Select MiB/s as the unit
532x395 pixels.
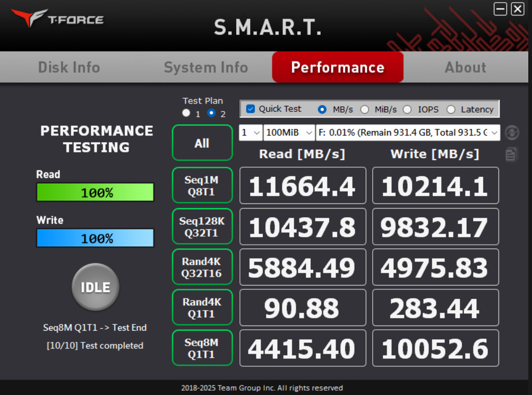(365, 109)
